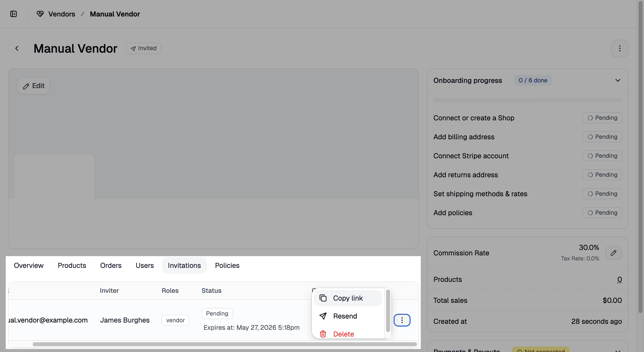Image resolution: width=644 pixels, height=352 pixels.
Task: Click Pending badge for Connect Stripe account
Action: [x=602, y=156]
